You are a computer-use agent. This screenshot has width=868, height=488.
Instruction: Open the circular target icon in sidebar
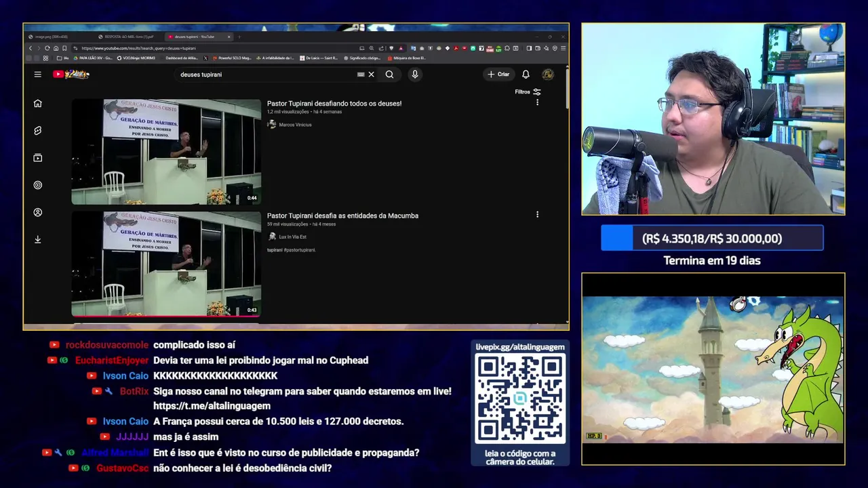point(38,185)
